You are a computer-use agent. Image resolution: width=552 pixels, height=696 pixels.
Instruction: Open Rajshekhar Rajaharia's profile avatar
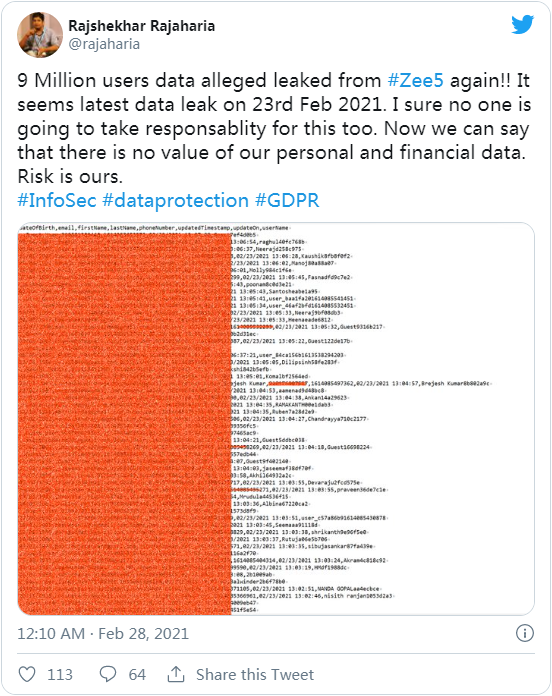(40, 35)
